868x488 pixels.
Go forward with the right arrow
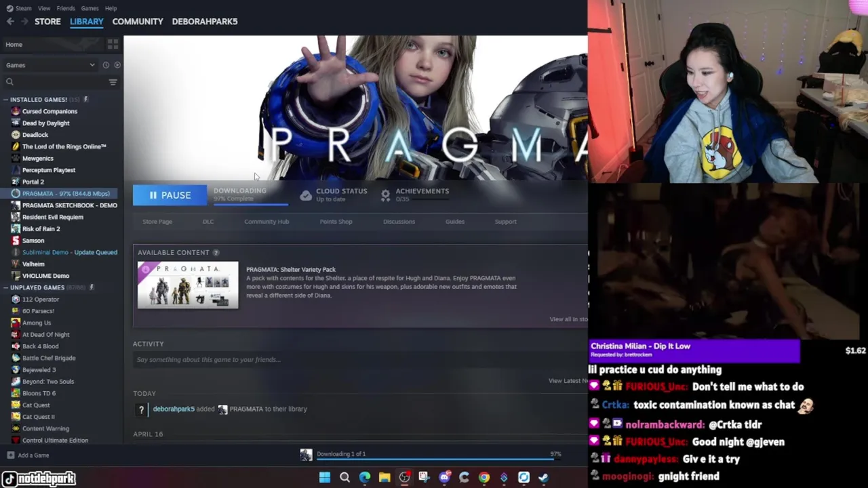[24, 22]
